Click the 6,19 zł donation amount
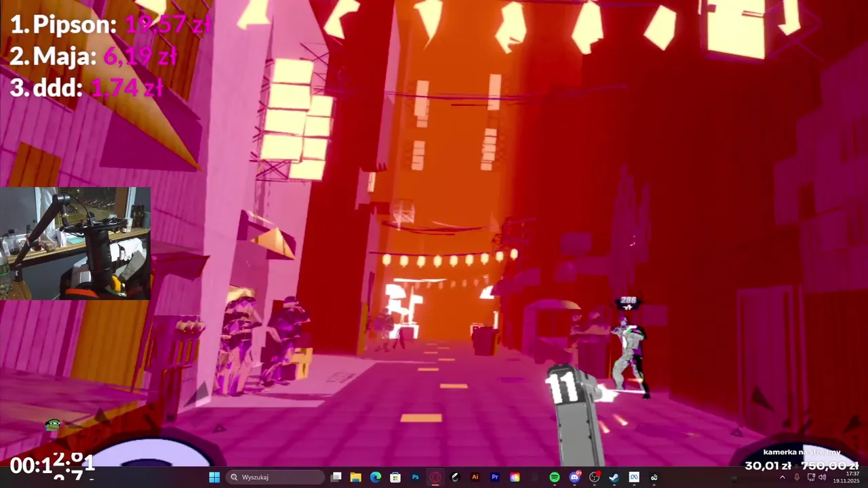 (x=140, y=56)
